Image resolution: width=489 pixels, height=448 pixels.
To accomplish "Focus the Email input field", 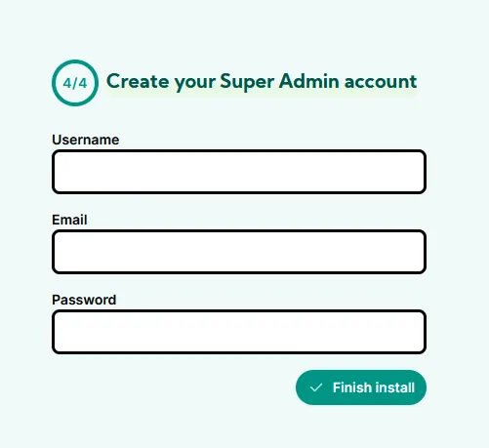I will click(x=239, y=252).
